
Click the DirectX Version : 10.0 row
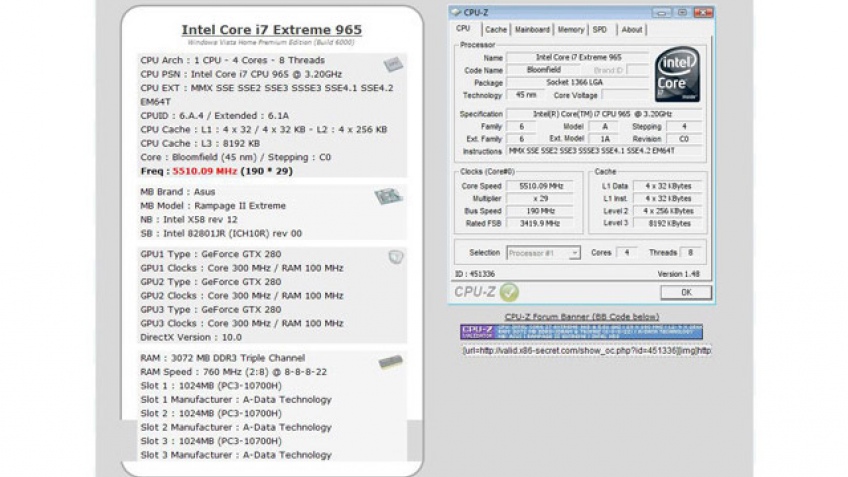pyautogui.click(x=191, y=337)
